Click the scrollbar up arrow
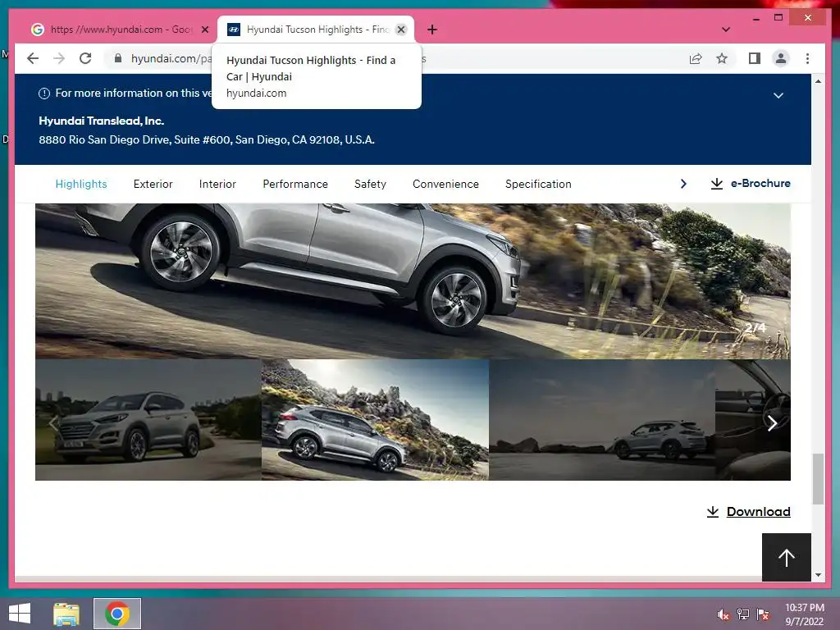840x630 pixels. point(818,81)
